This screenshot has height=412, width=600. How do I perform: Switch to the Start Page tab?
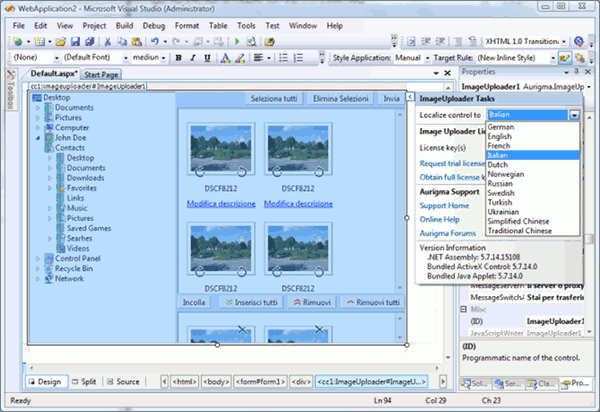pyautogui.click(x=101, y=75)
